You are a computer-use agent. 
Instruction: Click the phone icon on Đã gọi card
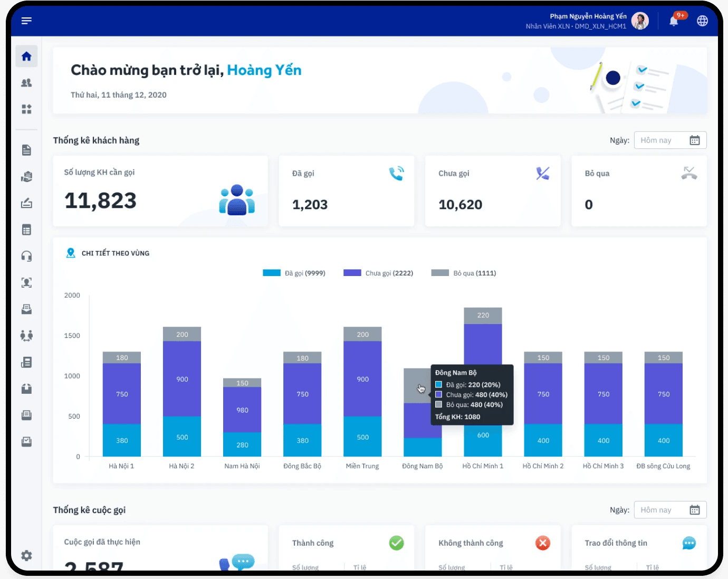click(x=396, y=173)
